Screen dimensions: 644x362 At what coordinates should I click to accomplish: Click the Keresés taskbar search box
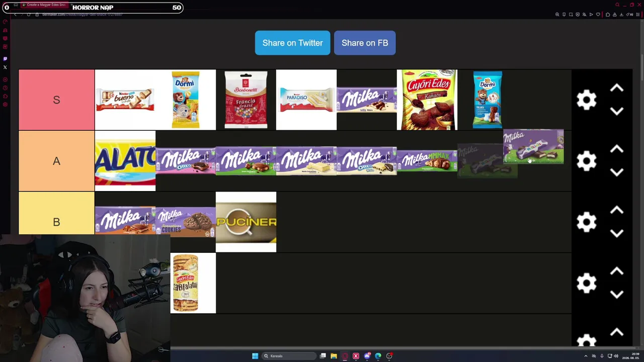coord(289,356)
